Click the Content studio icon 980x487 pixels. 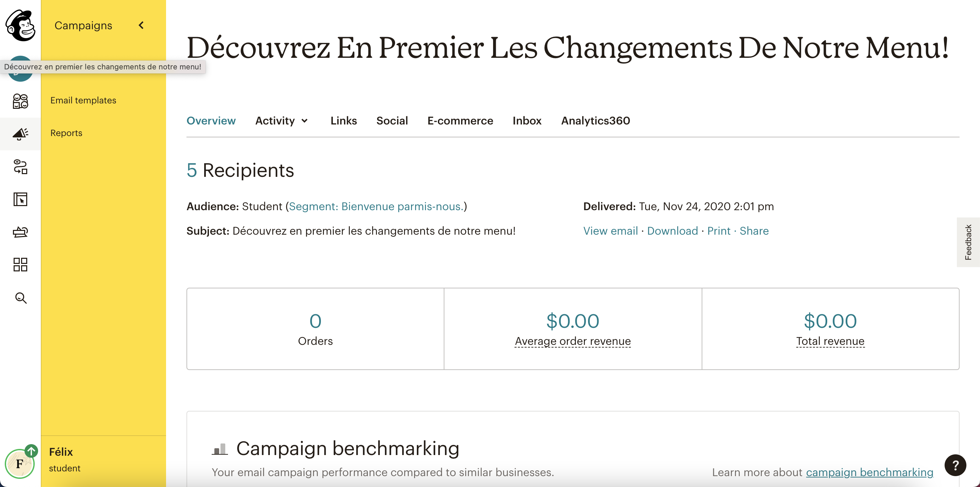coord(20,232)
